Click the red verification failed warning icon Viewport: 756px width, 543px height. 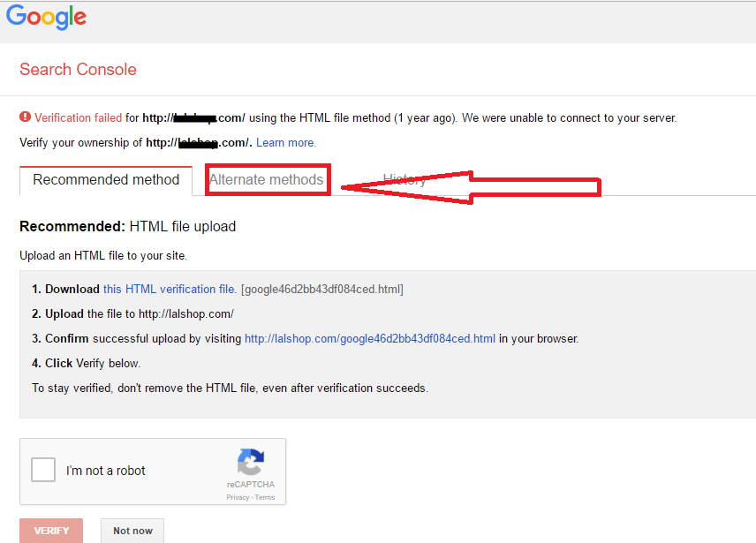(x=25, y=117)
